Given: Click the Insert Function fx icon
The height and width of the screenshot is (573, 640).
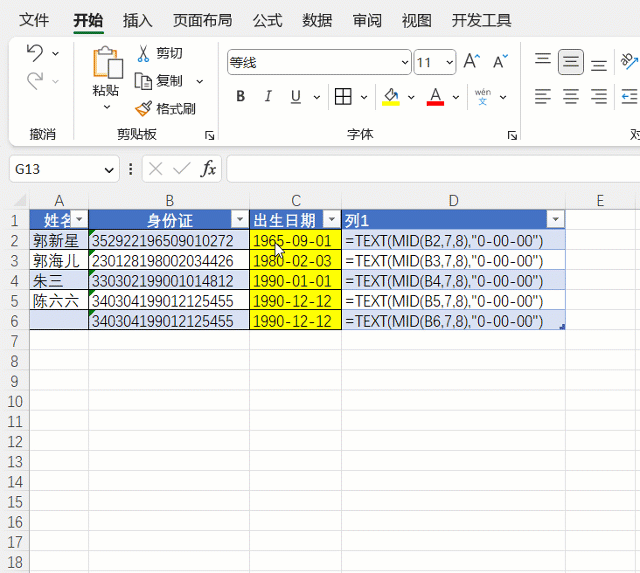Looking at the screenshot, I should (x=208, y=169).
